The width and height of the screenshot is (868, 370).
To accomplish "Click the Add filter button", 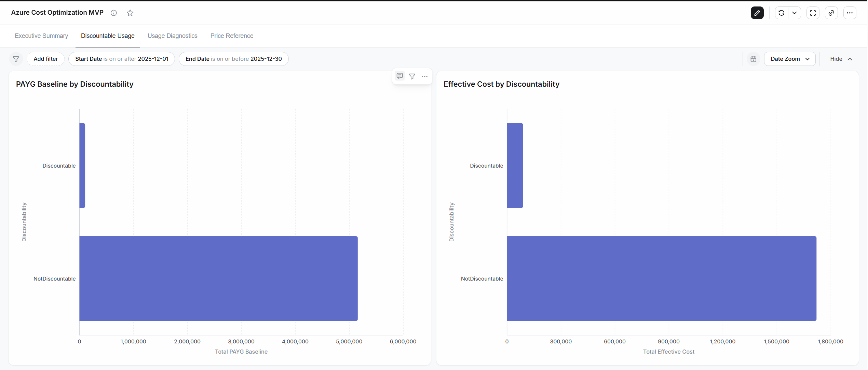I will click(x=46, y=59).
